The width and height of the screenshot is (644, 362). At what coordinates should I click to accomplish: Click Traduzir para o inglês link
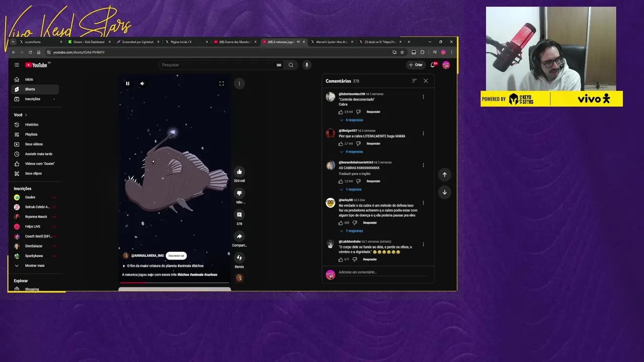point(353,174)
